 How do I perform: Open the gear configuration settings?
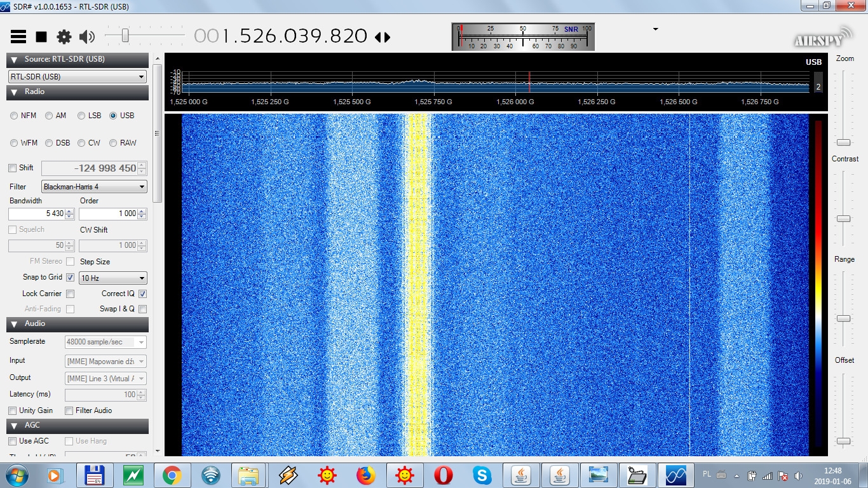pos(64,37)
